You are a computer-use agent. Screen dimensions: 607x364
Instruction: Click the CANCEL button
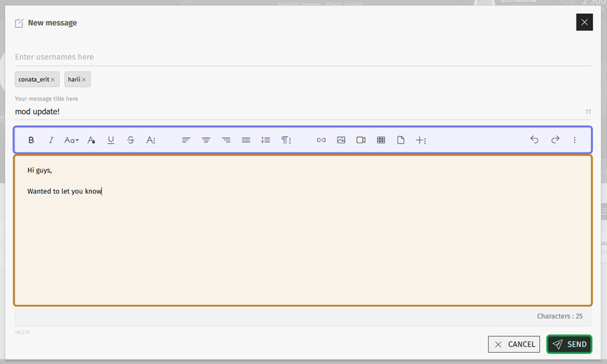pos(514,344)
